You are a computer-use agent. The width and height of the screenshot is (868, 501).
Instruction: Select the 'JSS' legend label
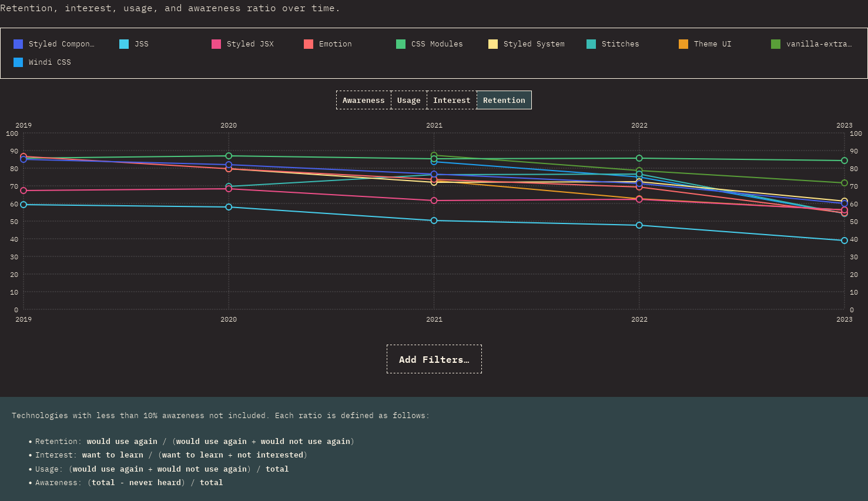coord(142,44)
